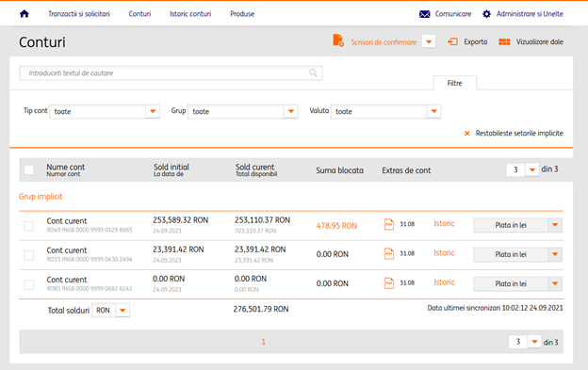Image resolution: width=588 pixels, height=370 pixels.
Task: Expand the Tip cont dropdown
Action: point(153,111)
